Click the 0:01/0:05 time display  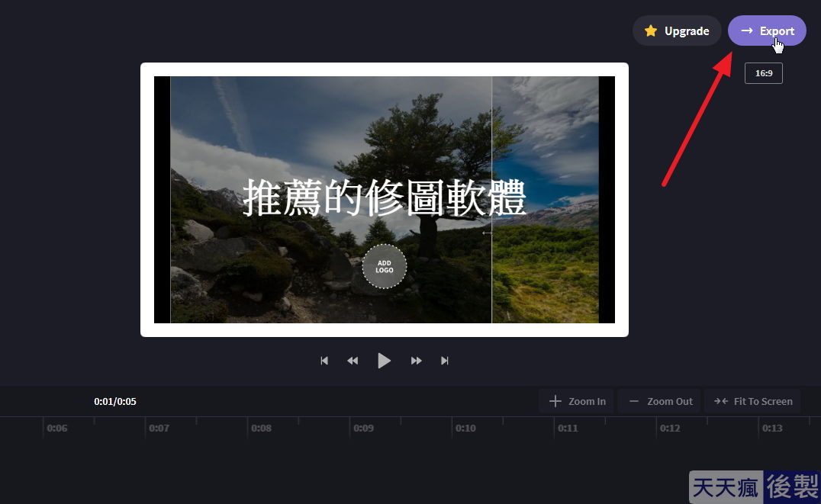pos(115,401)
